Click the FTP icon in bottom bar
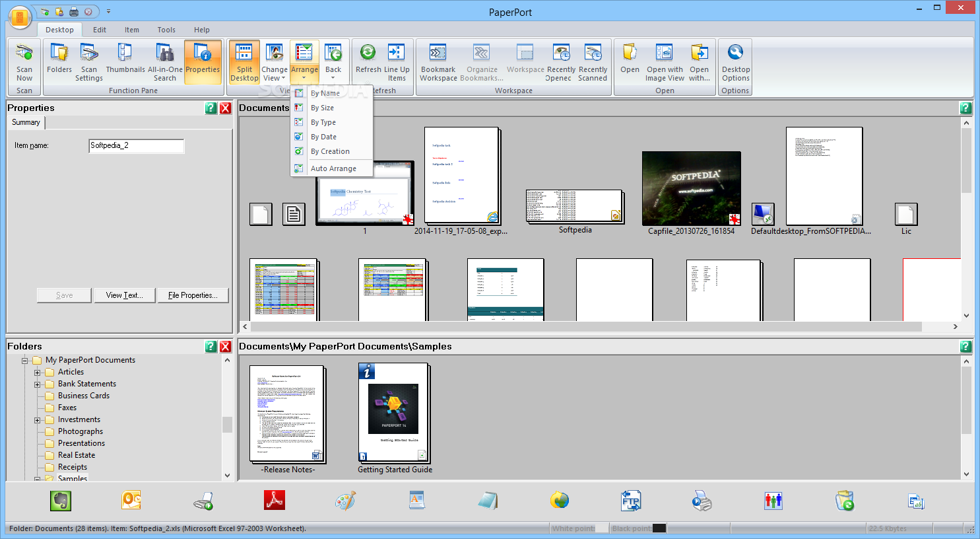The width and height of the screenshot is (980, 539). click(x=631, y=501)
